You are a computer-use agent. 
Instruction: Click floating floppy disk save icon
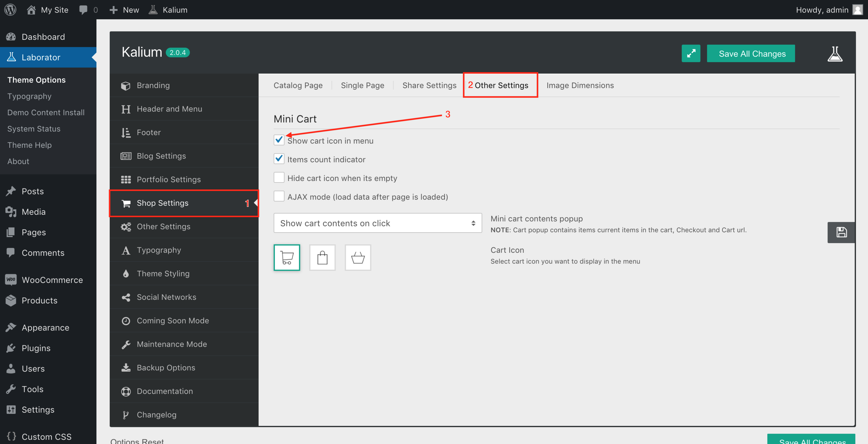pyautogui.click(x=841, y=232)
